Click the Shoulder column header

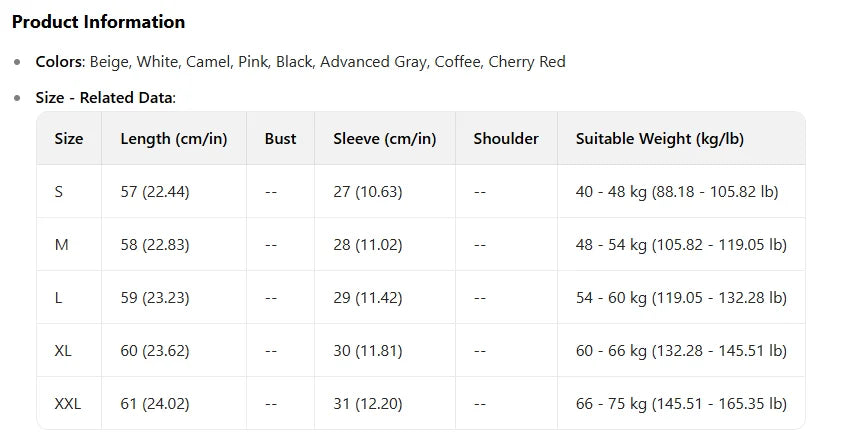point(506,139)
